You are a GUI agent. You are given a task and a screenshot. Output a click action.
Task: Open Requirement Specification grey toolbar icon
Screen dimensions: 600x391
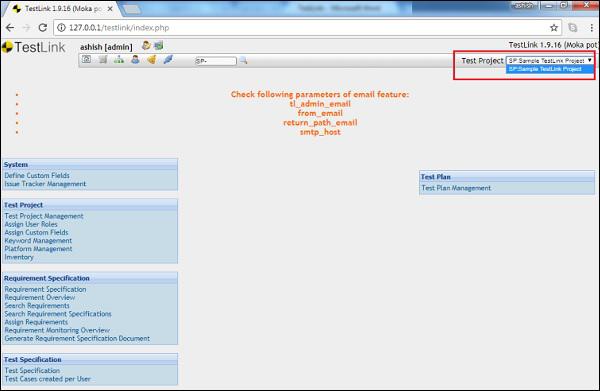coord(103,59)
